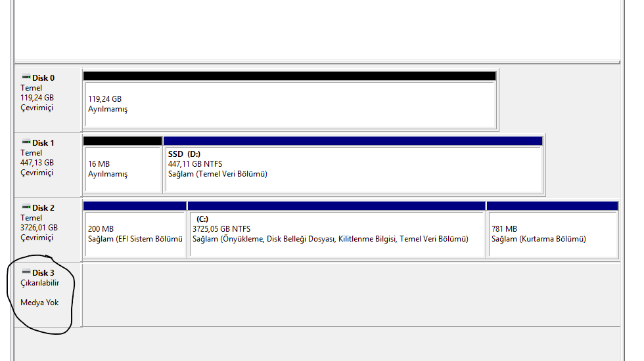The width and height of the screenshot is (644, 361).
Task: Click the Disk 1 label
Action: click(43, 143)
